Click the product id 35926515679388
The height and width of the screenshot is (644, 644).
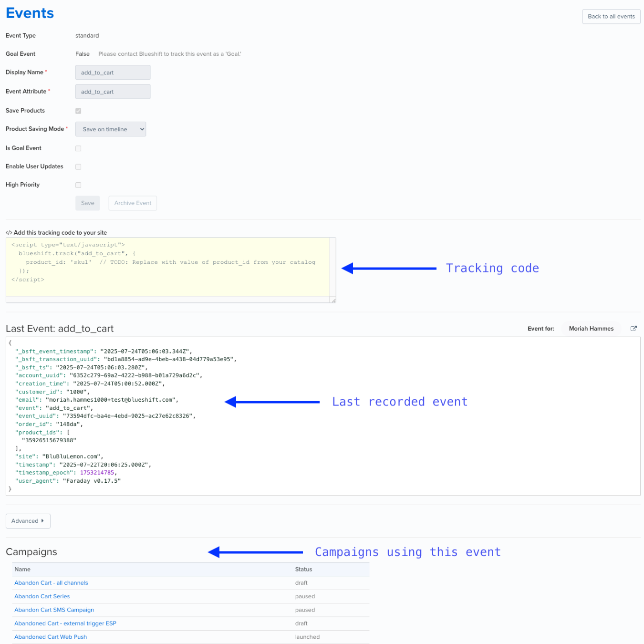click(49, 440)
